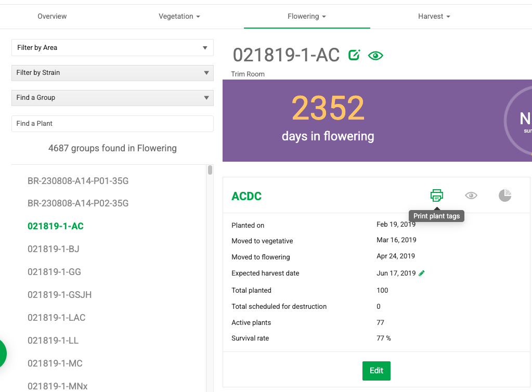Click pencil icon beside expected harvest date
This screenshot has width=532, height=392.
tap(422, 273)
